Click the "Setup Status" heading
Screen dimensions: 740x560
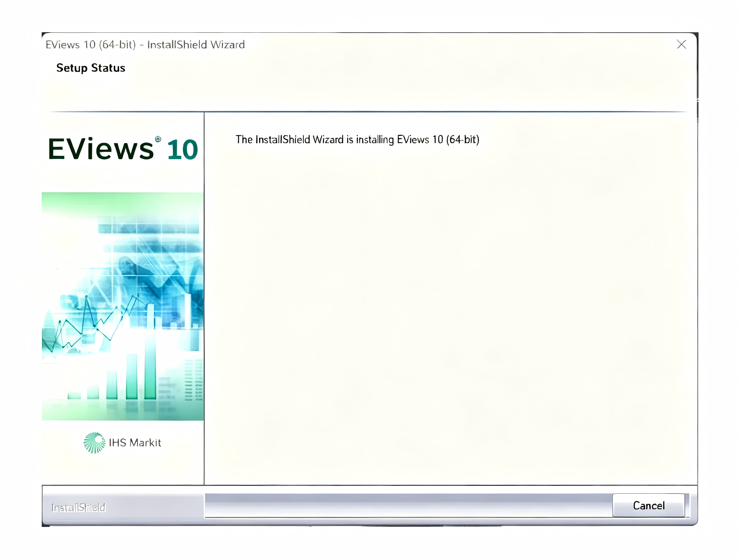91,68
